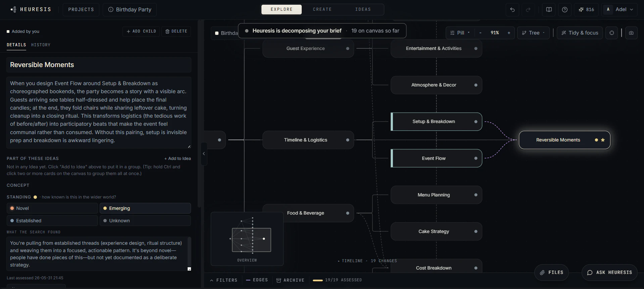Click Add Child button
The width and height of the screenshot is (644, 289).
pyautogui.click(x=141, y=31)
